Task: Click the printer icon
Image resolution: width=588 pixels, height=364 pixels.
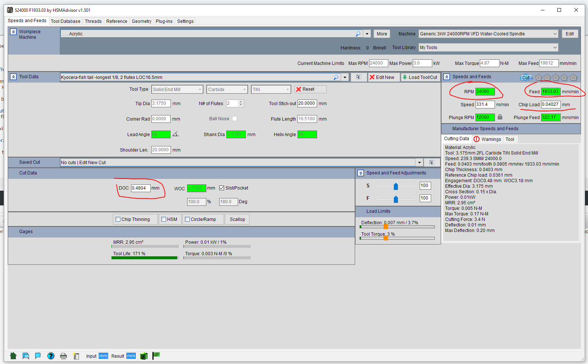Action: (x=63, y=356)
